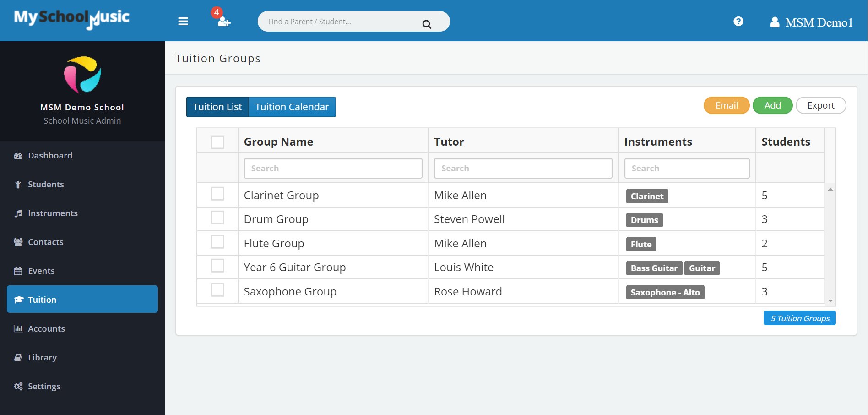This screenshot has height=415, width=868.
Task: Open Library in the sidebar
Action: pyautogui.click(x=82, y=357)
